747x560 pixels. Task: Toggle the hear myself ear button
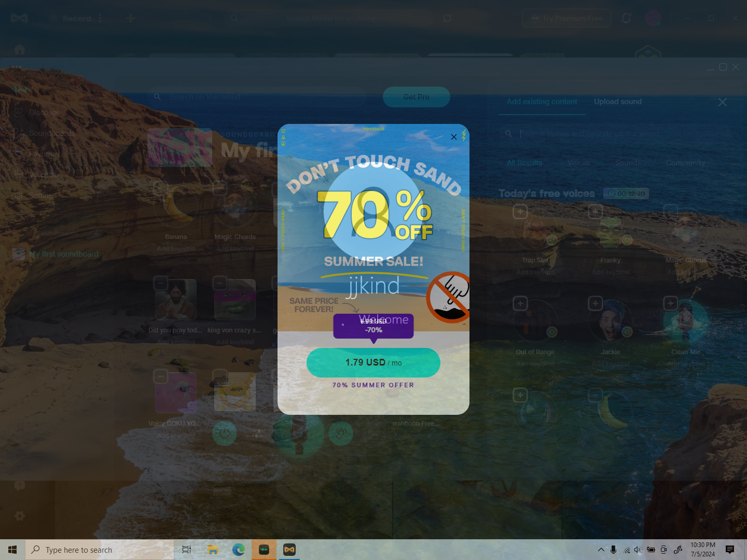point(341,433)
